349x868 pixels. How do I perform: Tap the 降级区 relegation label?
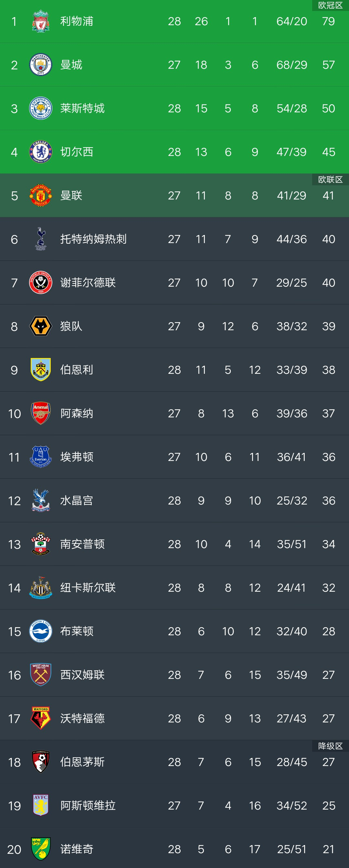331,746
